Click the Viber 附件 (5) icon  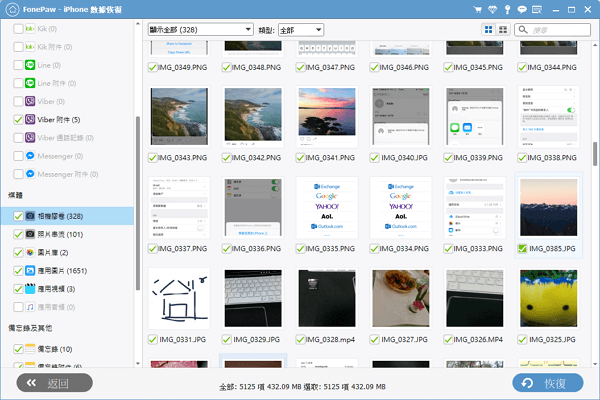30,119
